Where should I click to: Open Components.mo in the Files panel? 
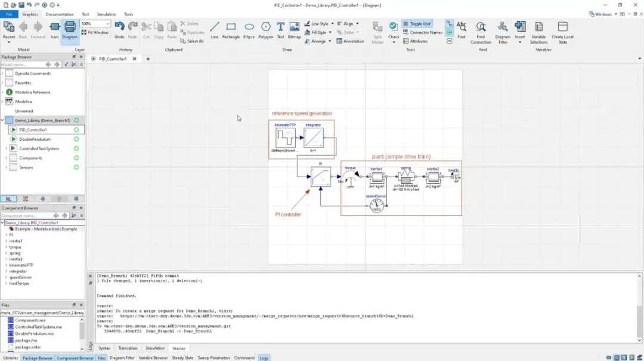click(30, 320)
